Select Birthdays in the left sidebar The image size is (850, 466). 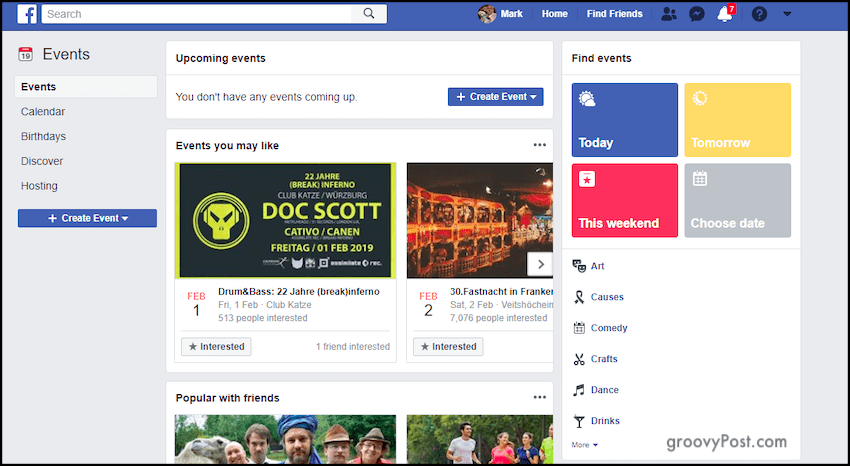(x=43, y=137)
